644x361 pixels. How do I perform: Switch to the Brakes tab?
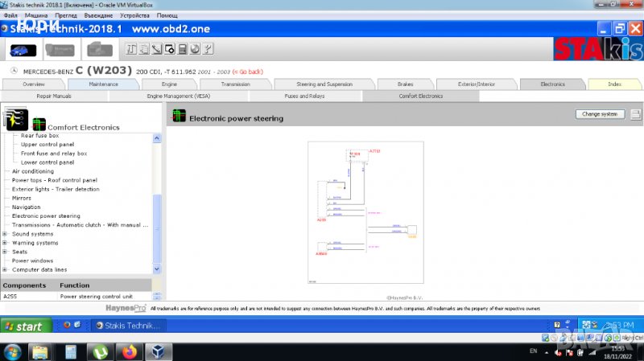[x=405, y=84]
